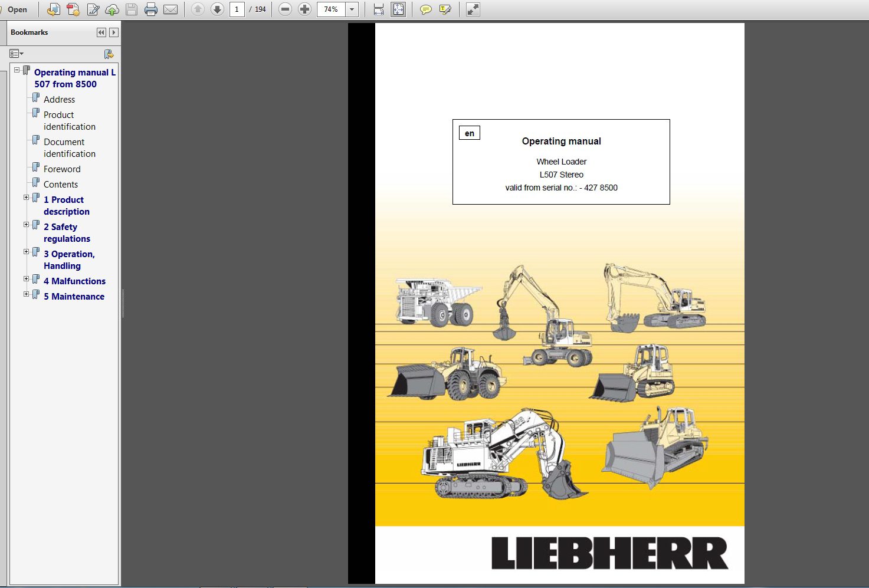The height and width of the screenshot is (588, 869).
Task: Collapse the Bookmarks panel with double-arrow
Action: (x=101, y=32)
